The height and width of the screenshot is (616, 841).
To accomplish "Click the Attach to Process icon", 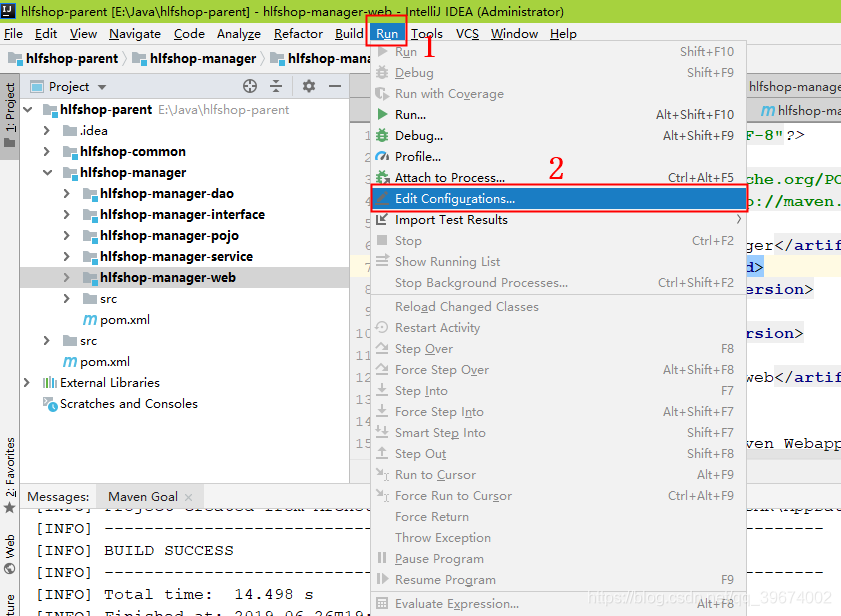I will 382,177.
